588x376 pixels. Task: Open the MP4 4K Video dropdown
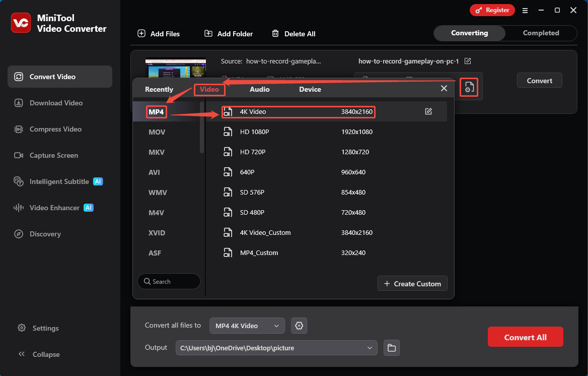[x=247, y=326]
